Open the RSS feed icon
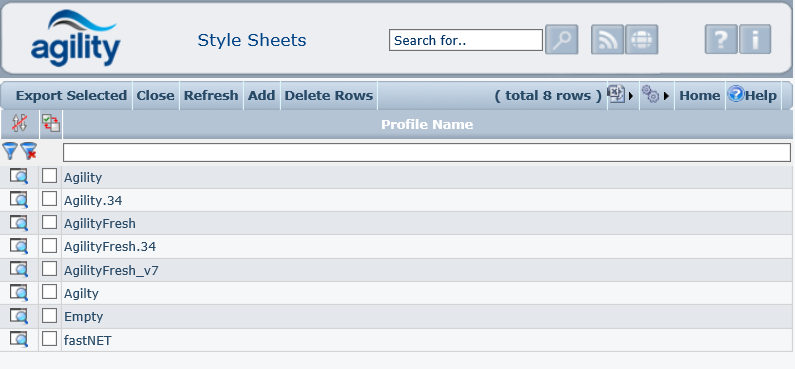 pos(607,40)
